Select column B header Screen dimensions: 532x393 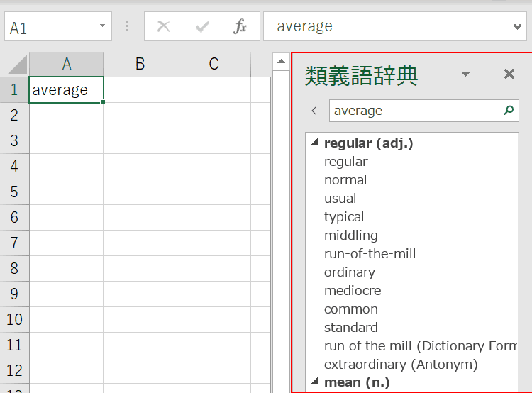click(x=140, y=64)
